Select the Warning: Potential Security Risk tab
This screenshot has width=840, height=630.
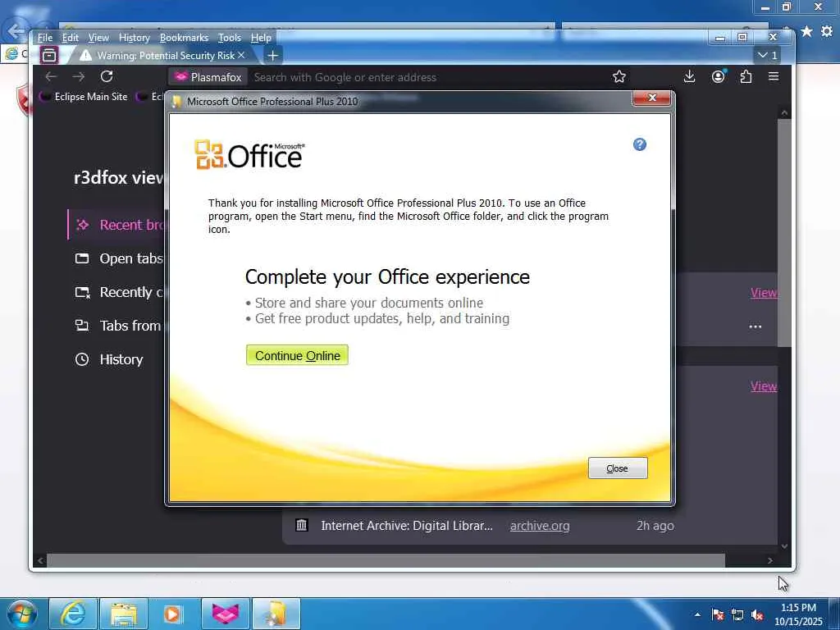(161, 55)
